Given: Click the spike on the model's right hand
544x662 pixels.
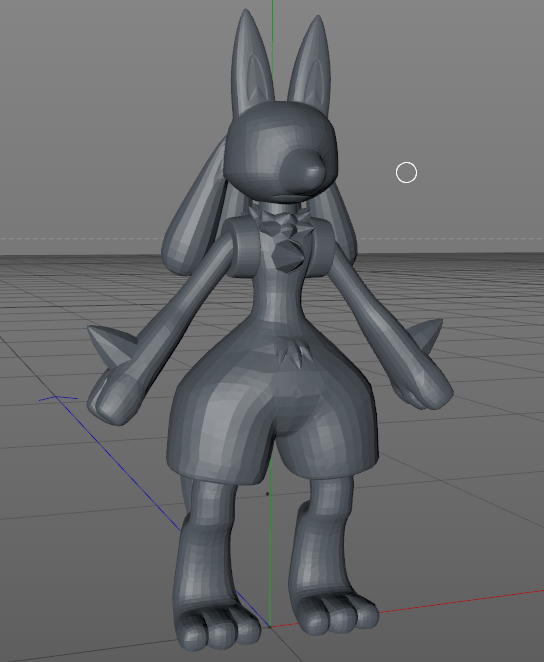Looking at the screenshot, I should point(111,345).
